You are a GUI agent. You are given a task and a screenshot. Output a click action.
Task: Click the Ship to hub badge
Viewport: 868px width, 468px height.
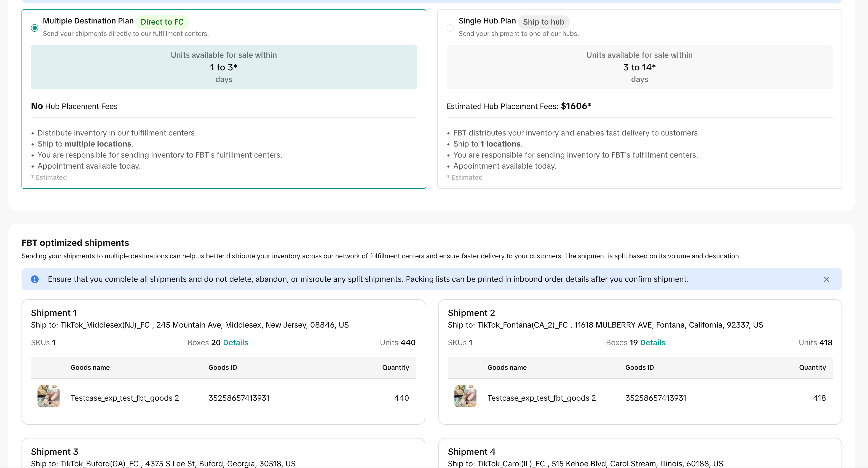(x=543, y=22)
